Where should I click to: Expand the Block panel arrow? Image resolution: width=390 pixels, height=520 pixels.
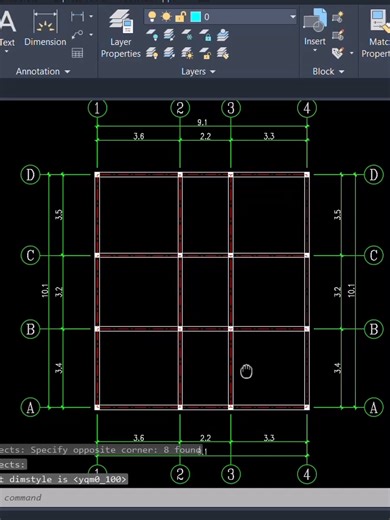341,72
